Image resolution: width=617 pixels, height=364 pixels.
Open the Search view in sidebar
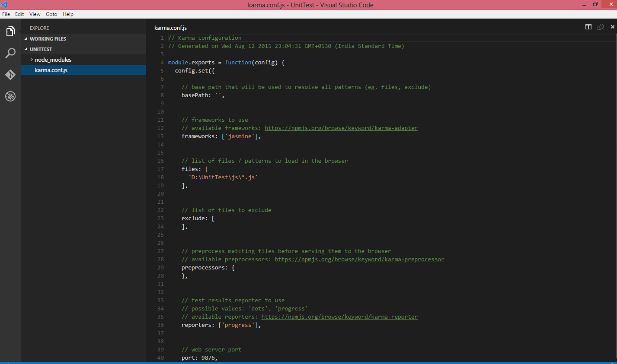(x=10, y=53)
